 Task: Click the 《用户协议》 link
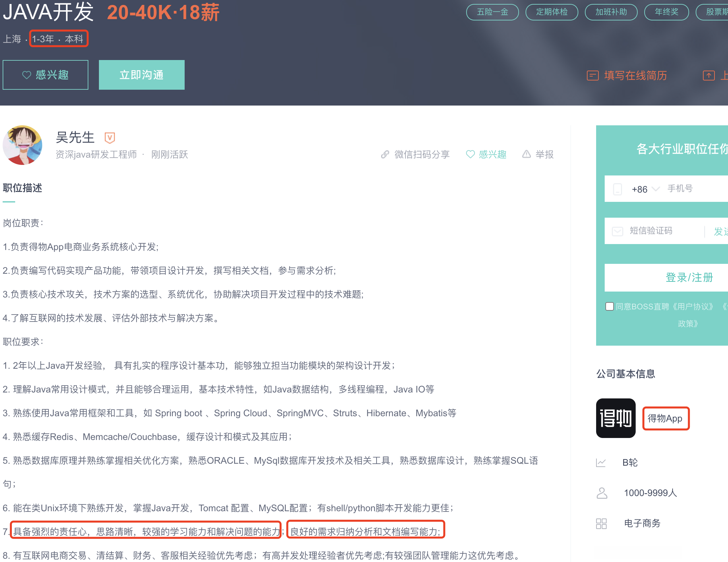(x=693, y=306)
